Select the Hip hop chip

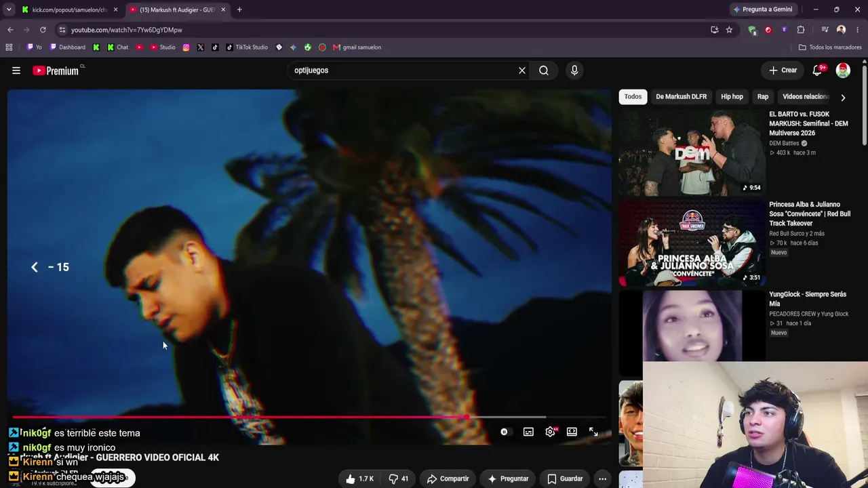pos(732,97)
